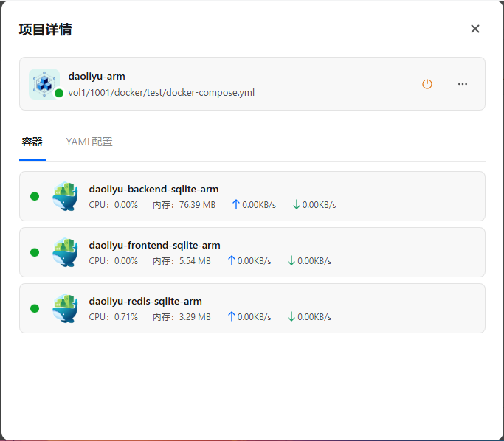Close the 项目详情 dialog
This screenshot has width=504, height=441.
[x=474, y=29]
